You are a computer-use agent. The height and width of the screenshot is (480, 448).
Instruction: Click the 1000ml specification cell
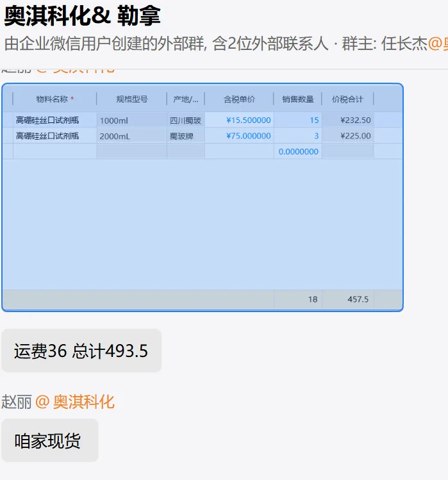(x=131, y=120)
